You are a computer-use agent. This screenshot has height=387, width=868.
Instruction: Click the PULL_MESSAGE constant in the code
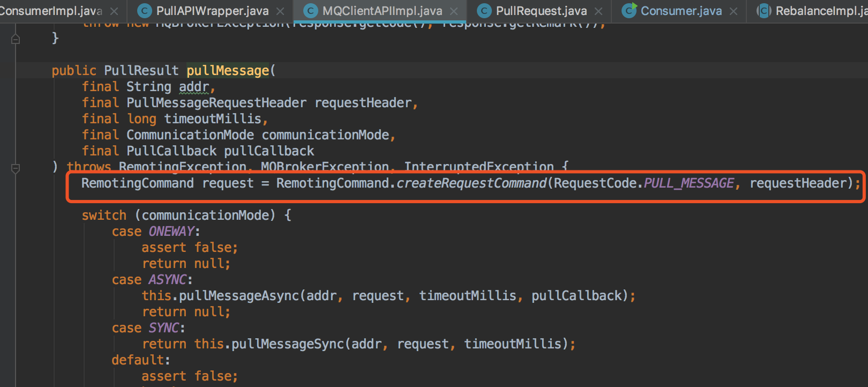coord(689,183)
